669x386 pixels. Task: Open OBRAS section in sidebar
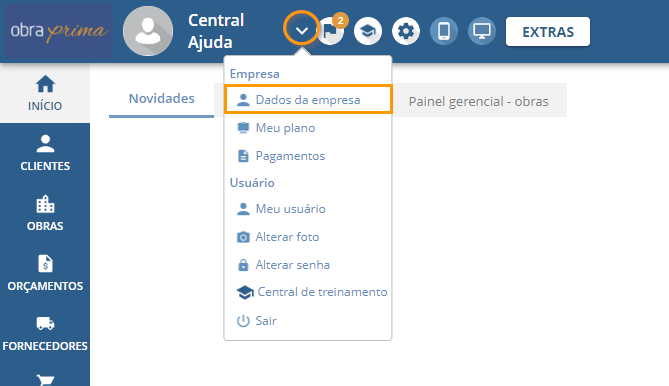45,213
